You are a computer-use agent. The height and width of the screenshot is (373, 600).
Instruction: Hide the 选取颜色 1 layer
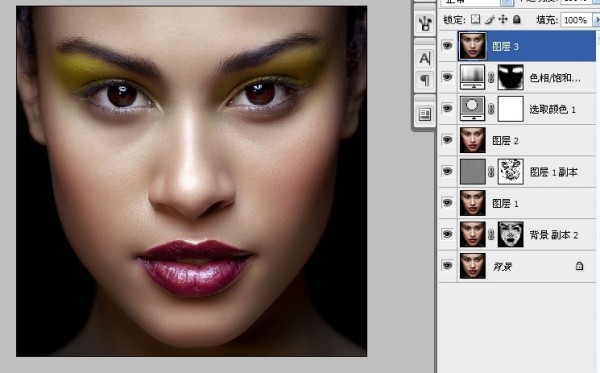click(447, 109)
